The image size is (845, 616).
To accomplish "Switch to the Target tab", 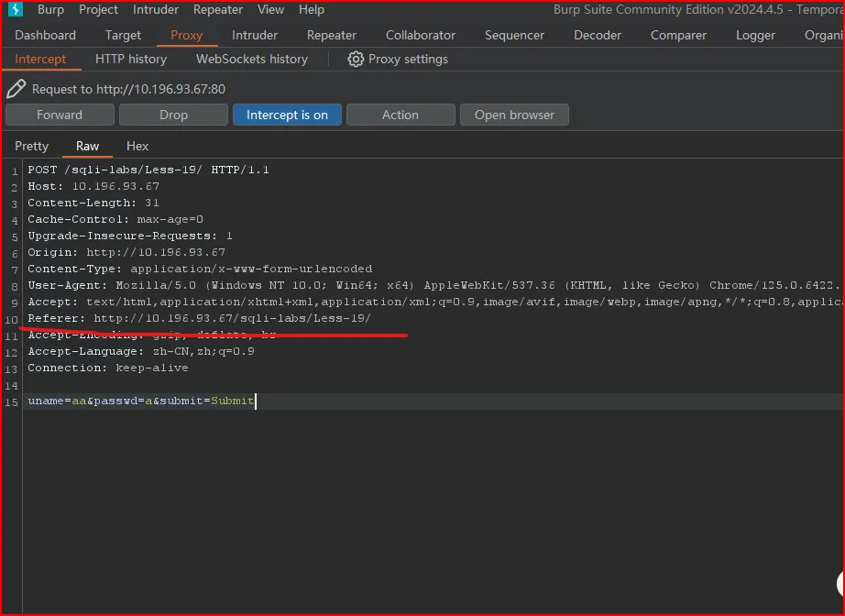I will pos(123,35).
